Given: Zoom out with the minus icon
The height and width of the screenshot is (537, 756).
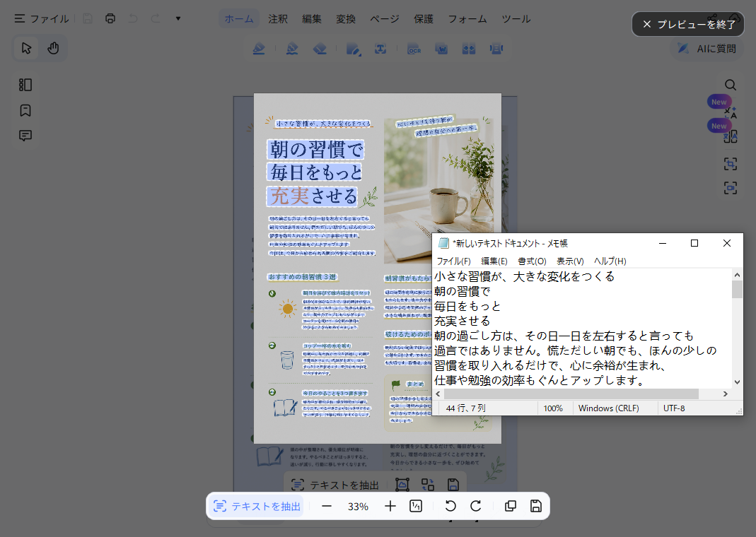Looking at the screenshot, I should 327,506.
